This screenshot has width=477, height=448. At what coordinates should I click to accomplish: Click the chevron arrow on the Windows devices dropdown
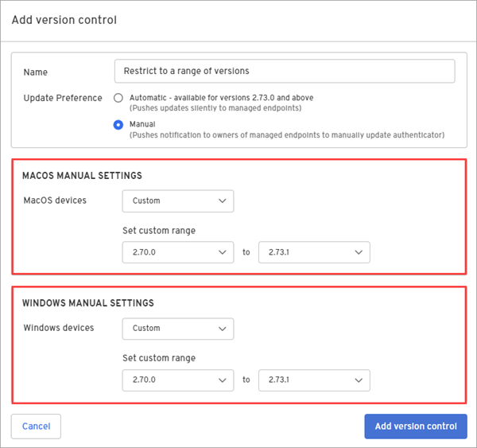tap(222, 328)
